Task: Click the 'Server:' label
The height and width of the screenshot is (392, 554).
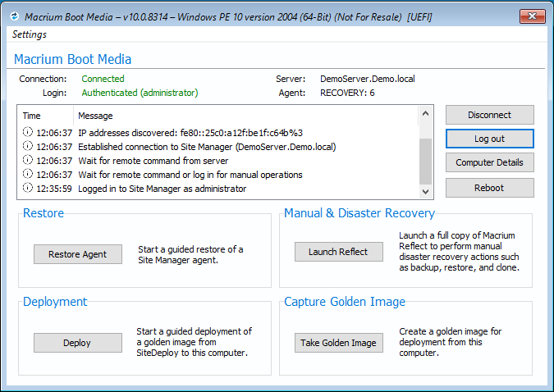Action: [x=291, y=79]
